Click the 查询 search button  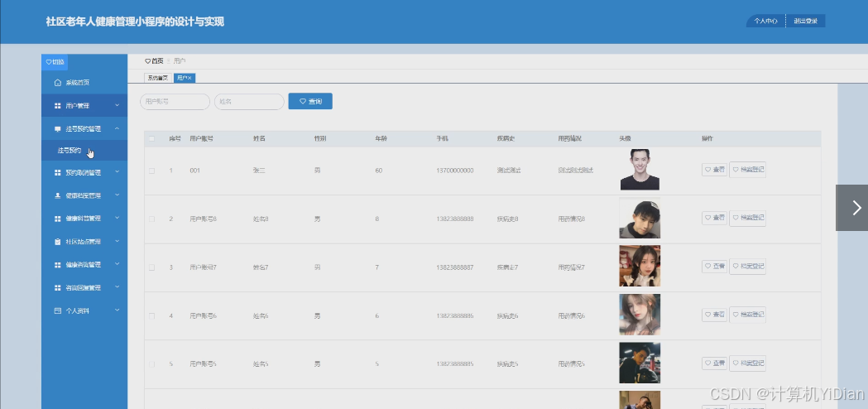tap(310, 101)
